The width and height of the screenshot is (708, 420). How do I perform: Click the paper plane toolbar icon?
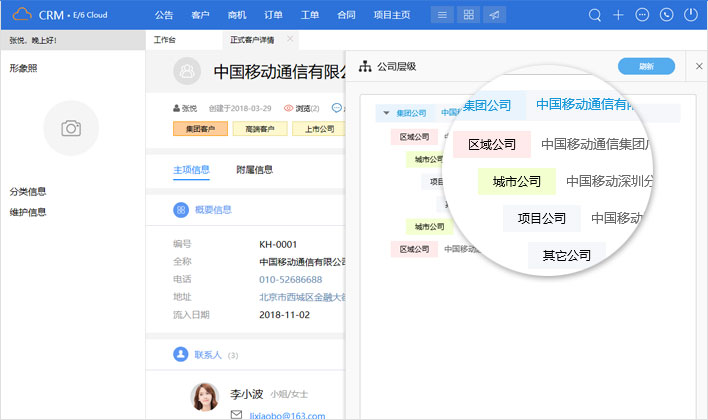pyautogui.click(x=495, y=15)
